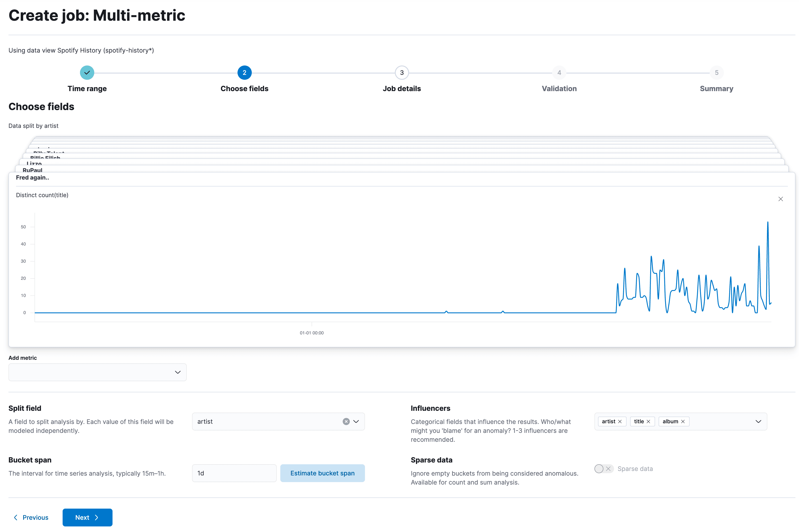This screenshot has height=532, width=799.
Task: Click the step 2 Choose fields circle
Action: point(244,73)
